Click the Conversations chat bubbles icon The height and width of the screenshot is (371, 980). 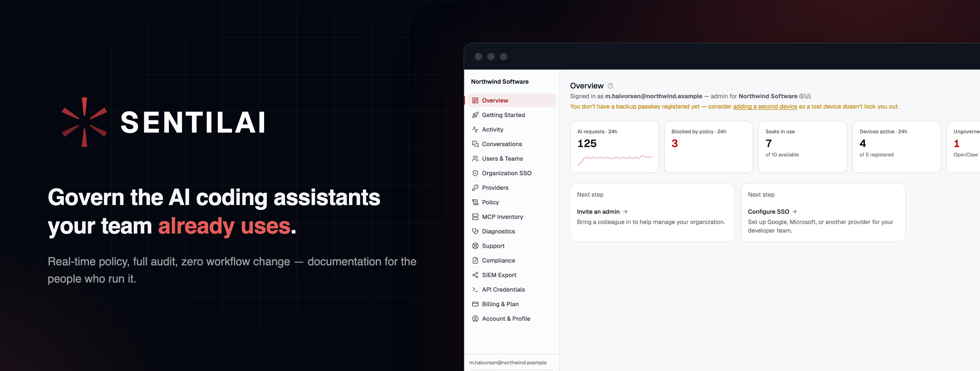(x=475, y=144)
